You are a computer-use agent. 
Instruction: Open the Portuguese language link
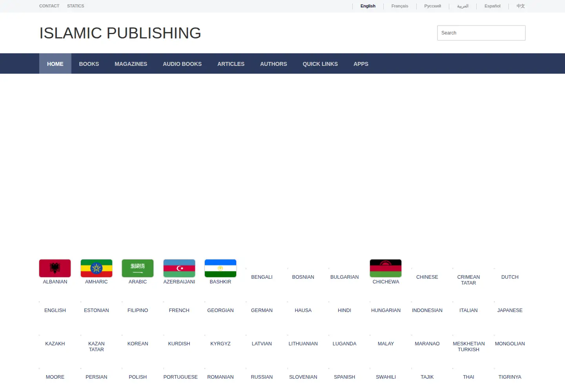tap(180, 377)
